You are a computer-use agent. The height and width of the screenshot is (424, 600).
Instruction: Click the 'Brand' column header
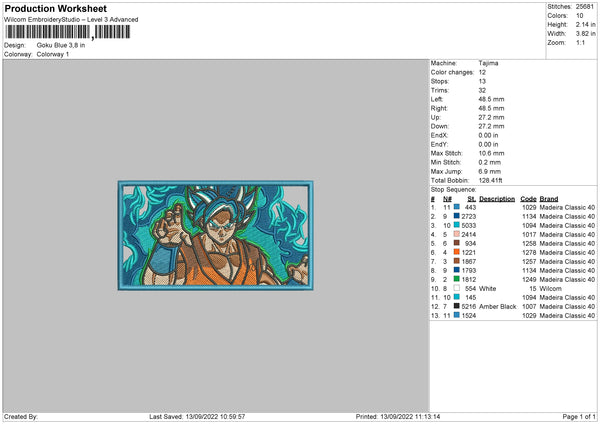point(549,199)
